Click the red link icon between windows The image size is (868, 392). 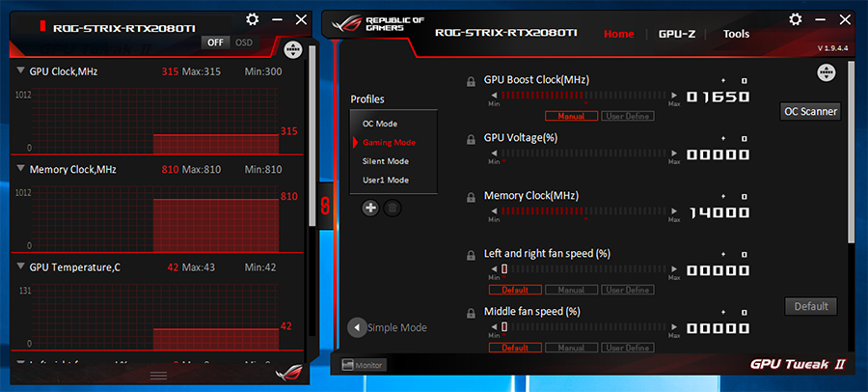(325, 204)
